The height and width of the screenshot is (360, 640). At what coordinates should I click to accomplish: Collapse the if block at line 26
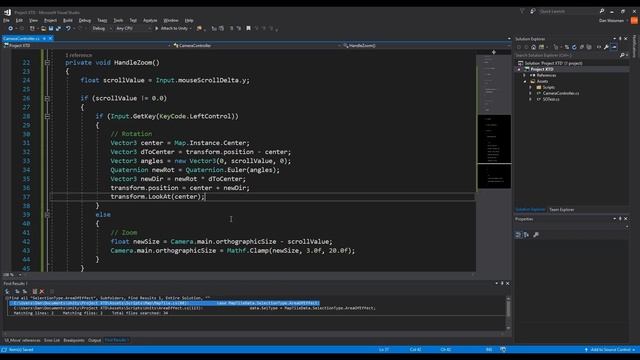click(47, 98)
